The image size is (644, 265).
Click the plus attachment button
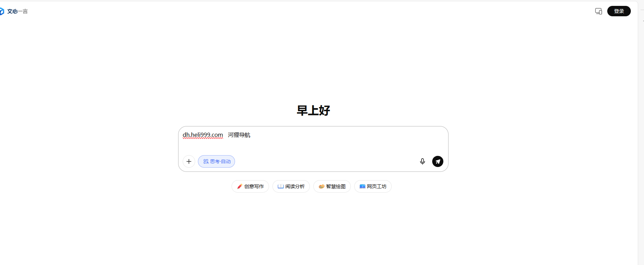pos(189,161)
